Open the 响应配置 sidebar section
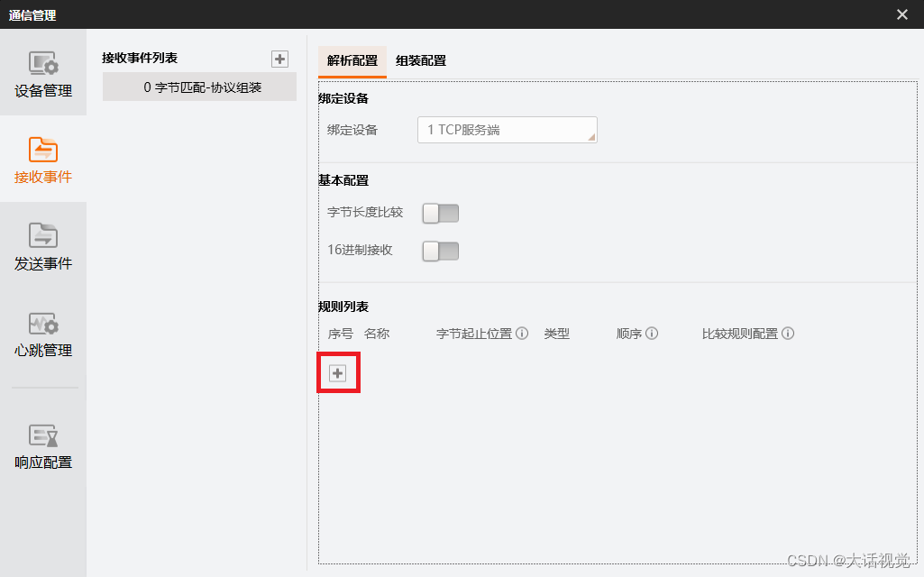The width and height of the screenshot is (924, 577). (x=43, y=445)
